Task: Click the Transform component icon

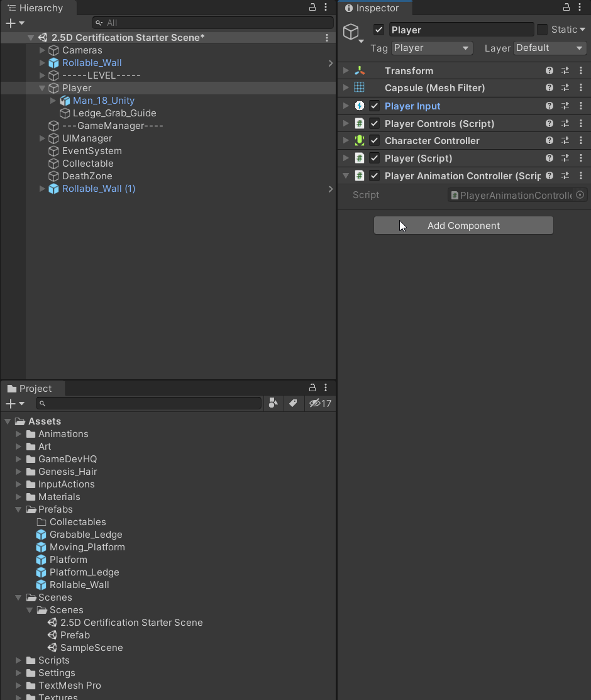Action: click(360, 70)
